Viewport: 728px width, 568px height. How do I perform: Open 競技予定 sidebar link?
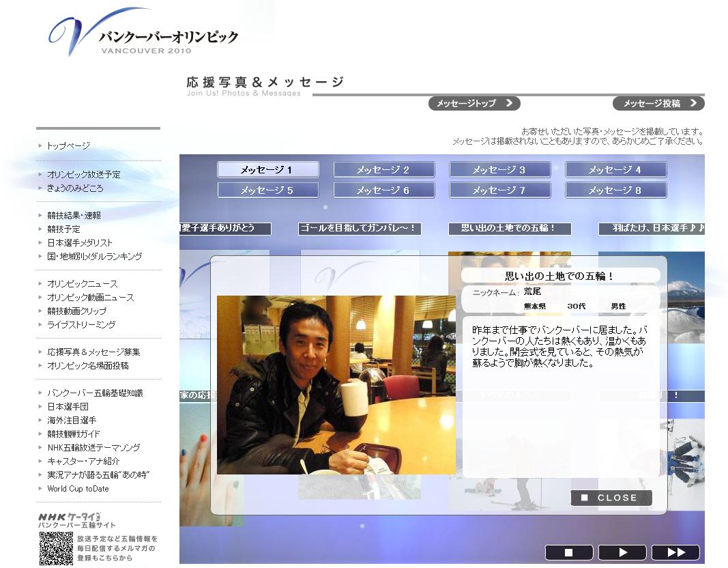(x=63, y=229)
